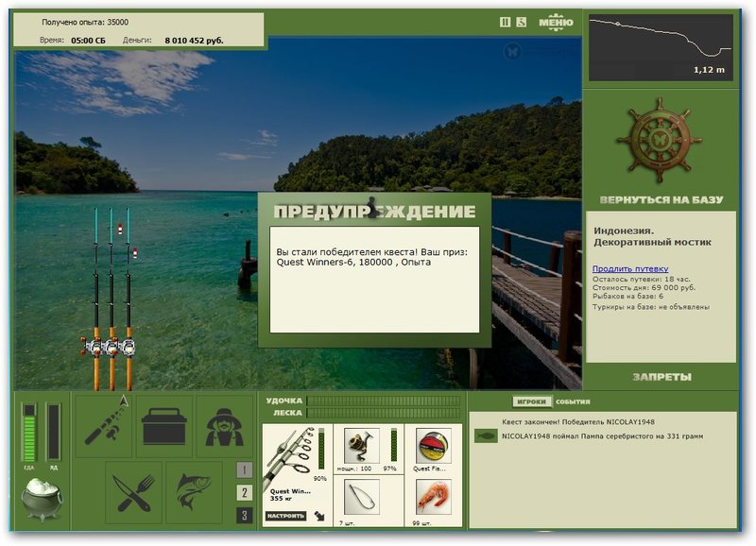Click the ЗАПРЕТЫ button

[x=661, y=377]
